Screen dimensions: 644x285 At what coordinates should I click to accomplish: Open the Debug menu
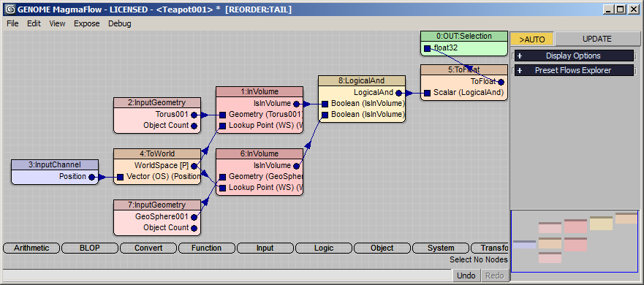(x=120, y=23)
